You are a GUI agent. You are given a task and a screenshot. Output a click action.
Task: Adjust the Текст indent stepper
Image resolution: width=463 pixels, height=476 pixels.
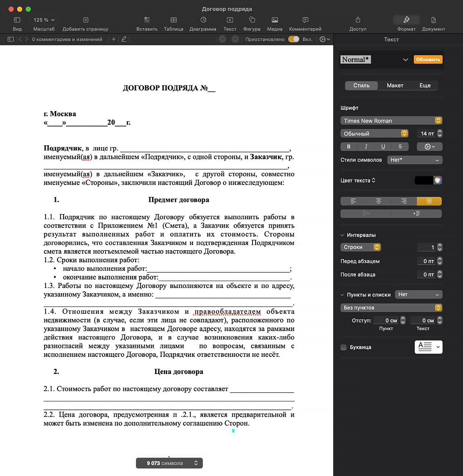tap(439, 320)
